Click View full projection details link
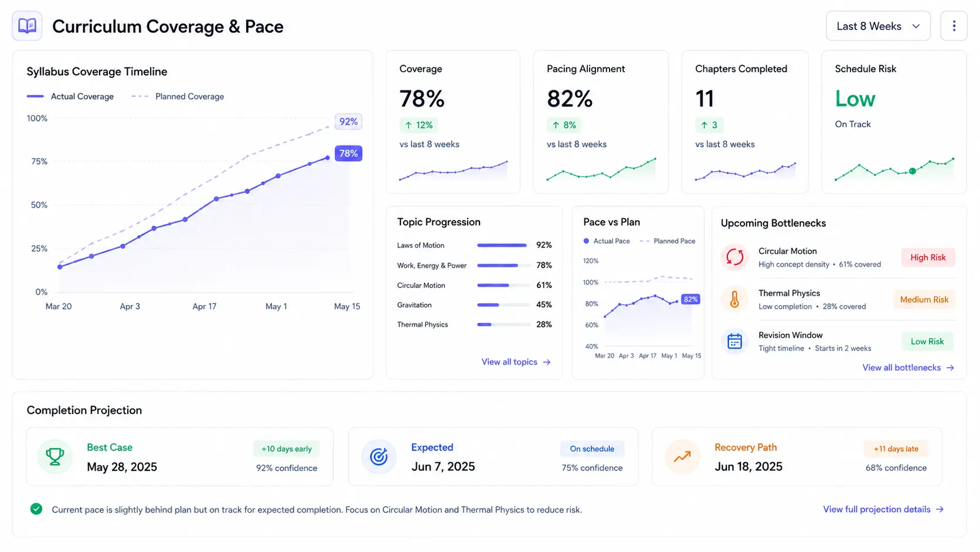This screenshot has width=980, height=552. pos(883,509)
